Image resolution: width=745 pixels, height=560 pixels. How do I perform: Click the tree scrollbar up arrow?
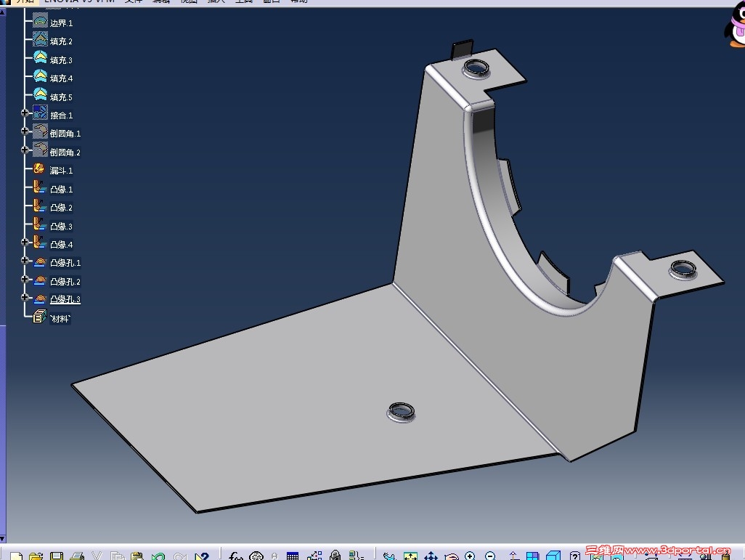coord(2,12)
